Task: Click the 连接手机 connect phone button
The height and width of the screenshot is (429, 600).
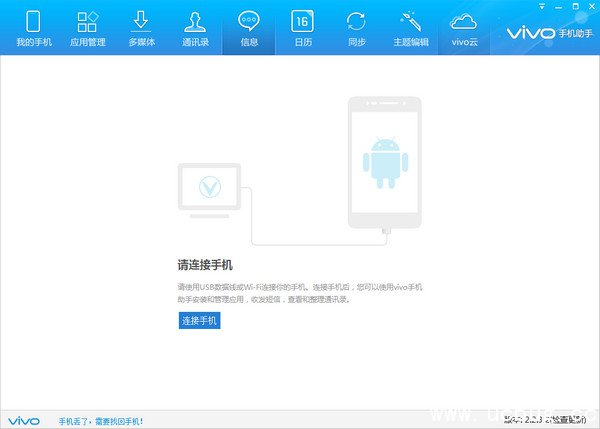Action: (x=199, y=320)
